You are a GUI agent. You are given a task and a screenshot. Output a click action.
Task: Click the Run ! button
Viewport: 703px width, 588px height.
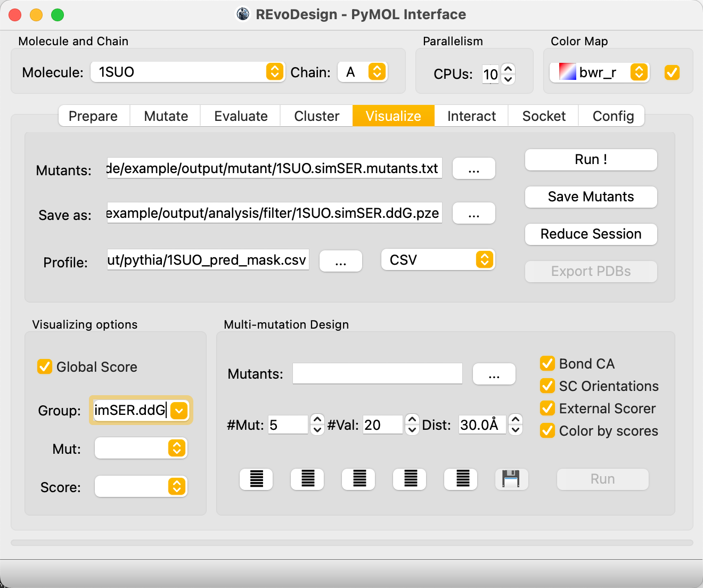click(x=591, y=159)
